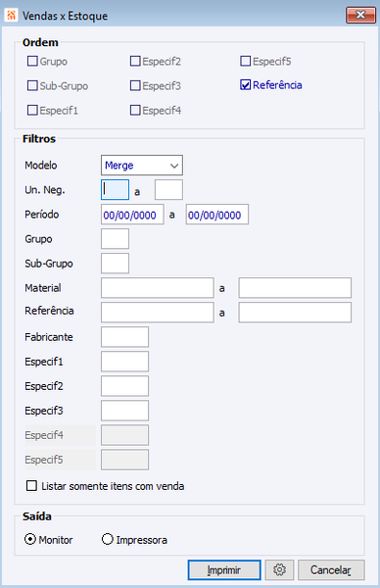Click the Imprimir button
The image size is (380, 588).
[x=224, y=569]
